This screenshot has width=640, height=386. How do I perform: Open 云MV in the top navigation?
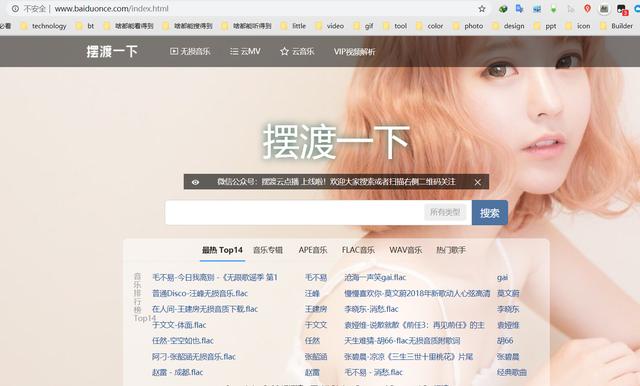coord(245,51)
